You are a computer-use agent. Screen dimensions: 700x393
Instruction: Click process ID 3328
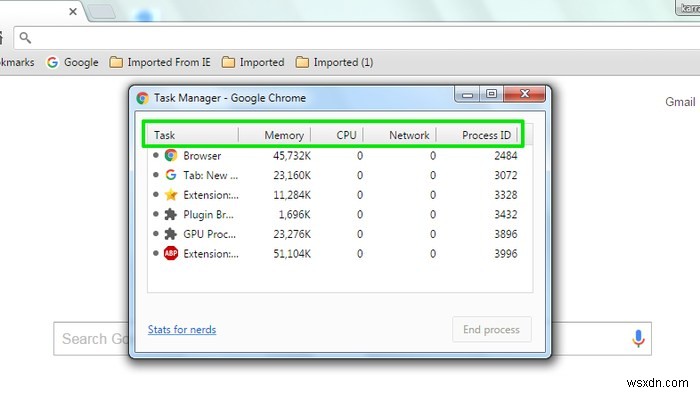506,195
